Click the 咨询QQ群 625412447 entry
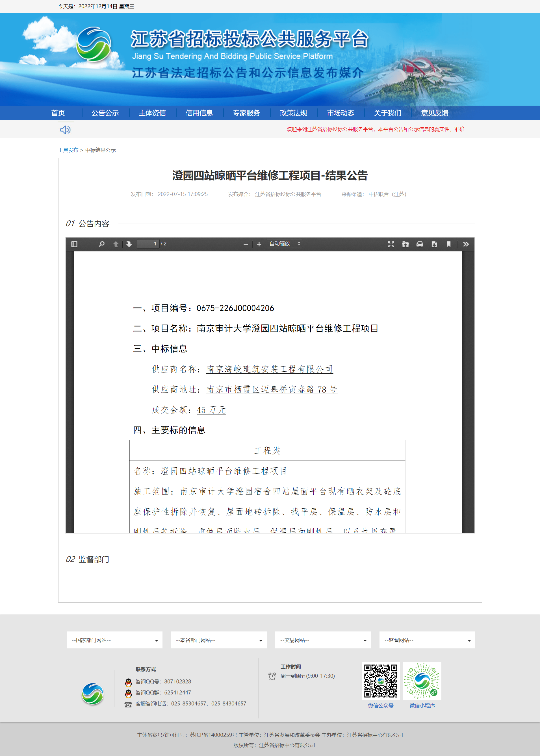 163,692
